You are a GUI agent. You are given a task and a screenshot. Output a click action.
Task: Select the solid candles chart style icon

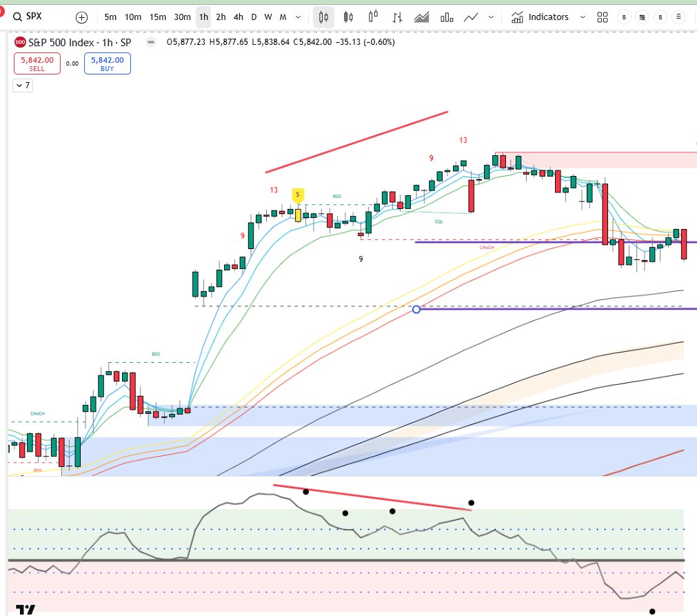[x=349, y=17]
